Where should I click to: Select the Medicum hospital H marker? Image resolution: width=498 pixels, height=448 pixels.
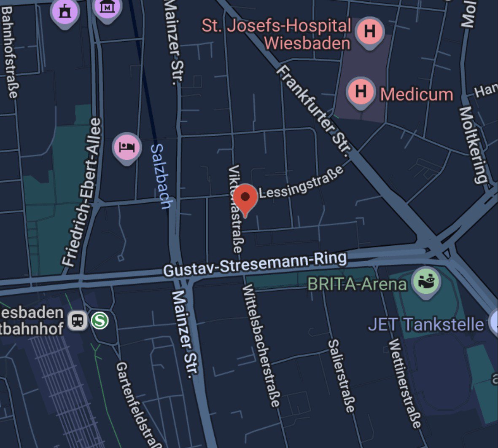click(x=361, y=92)
